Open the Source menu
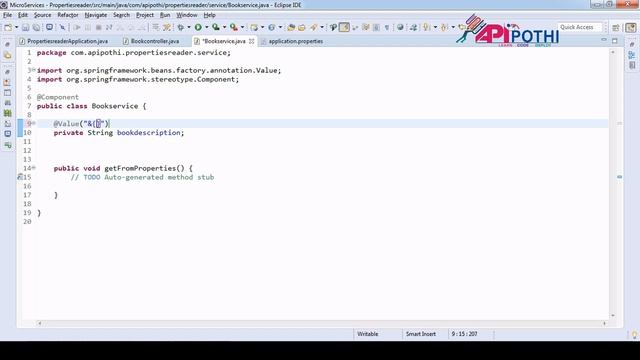Viewport: 640px width, 360px height. click(42, 15)
